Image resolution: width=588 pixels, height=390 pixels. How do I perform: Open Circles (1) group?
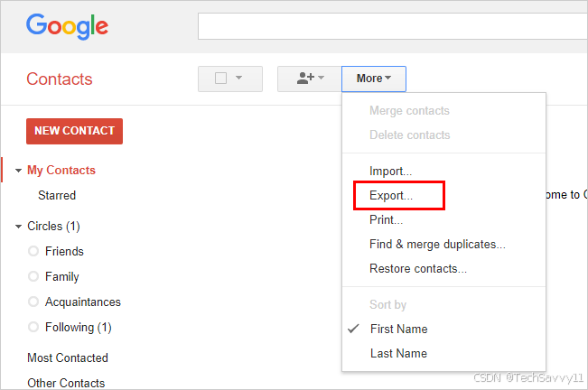click(53, 227)
